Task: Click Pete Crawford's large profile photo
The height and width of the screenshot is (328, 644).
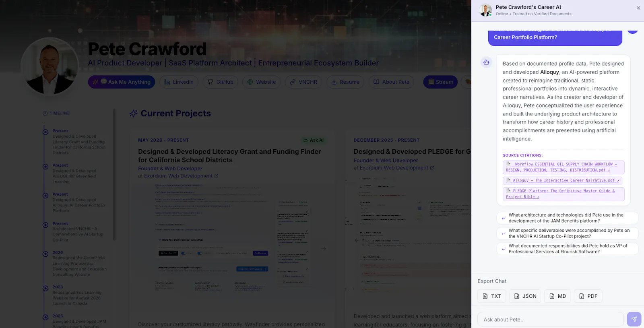Action: point(50,67)
